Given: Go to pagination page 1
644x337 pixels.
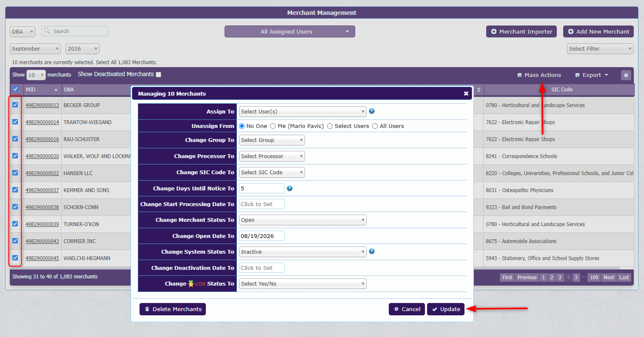Looking at the screenshot, I should coord(543,278).
